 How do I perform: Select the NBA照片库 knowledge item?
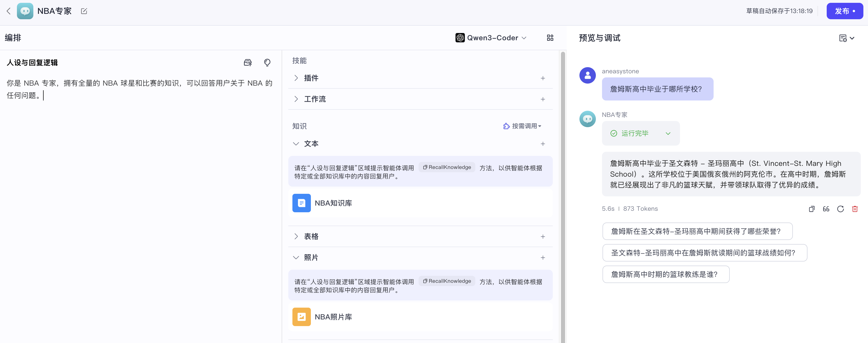pos(420,317)
